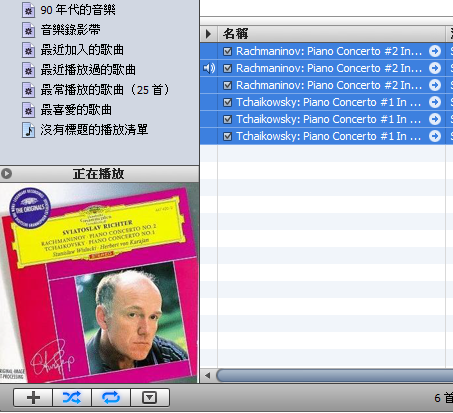Uncheck second Tchaikowsky Piano Concerto #1 track
The width and height of the screenshot is (453, 413).
click(227, 119)
